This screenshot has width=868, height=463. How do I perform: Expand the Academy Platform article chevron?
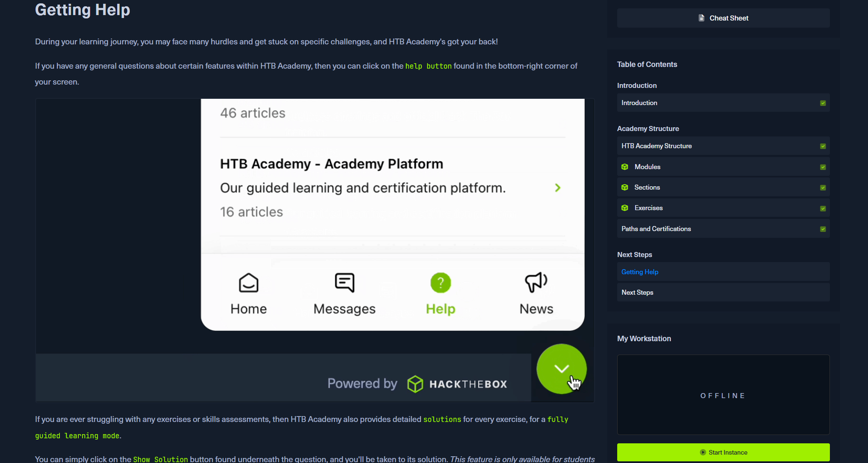[557, 188]
